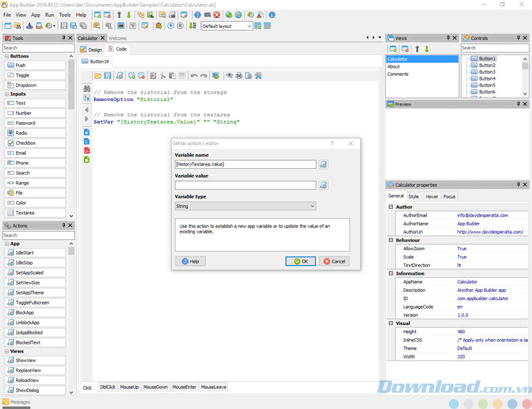The height and width of the screenshot is (409, 532).
Task: Click the print icon in code editor toolbar
Action: pos(238,76)
